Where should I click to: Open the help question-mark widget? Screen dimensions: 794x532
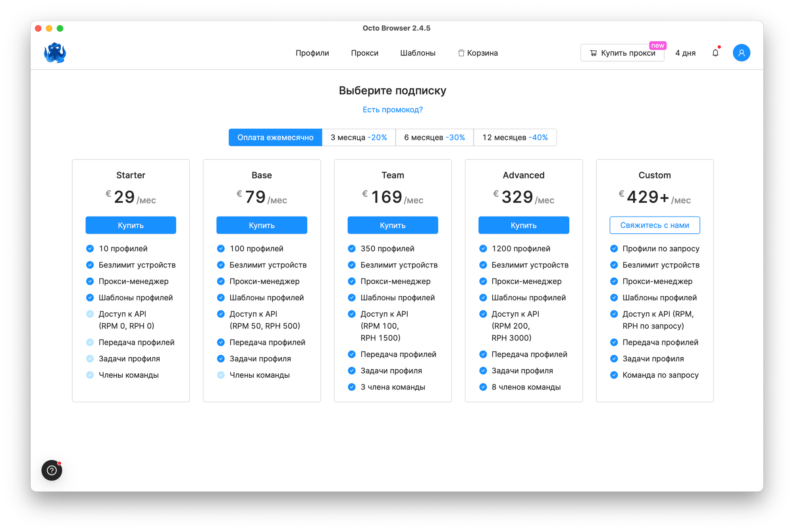pyautogui.click(x=52, y=470)
